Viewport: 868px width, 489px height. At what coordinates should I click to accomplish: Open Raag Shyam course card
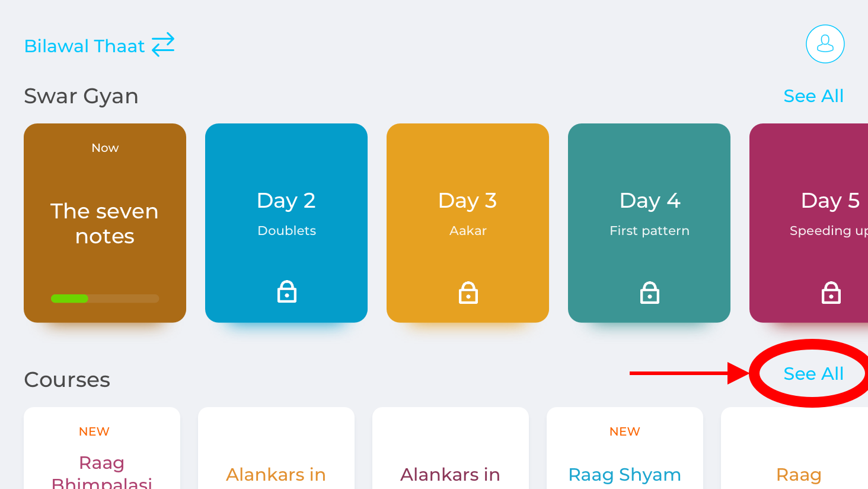[x=625, y=448]
